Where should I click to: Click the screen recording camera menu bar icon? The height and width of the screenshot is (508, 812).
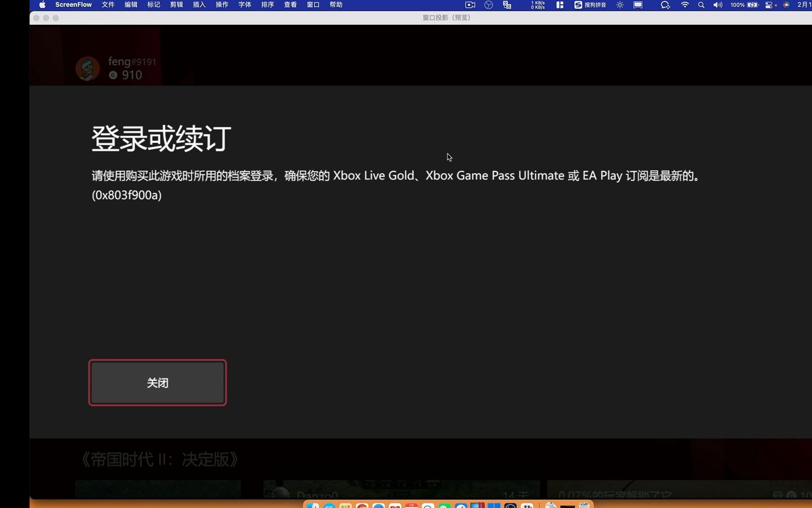469,5
